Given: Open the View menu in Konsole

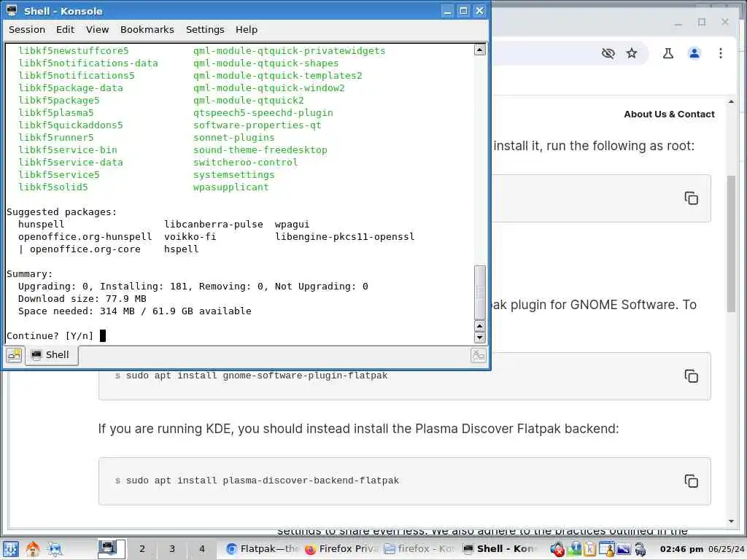Looking at the screenshot, I should point(98,29).
